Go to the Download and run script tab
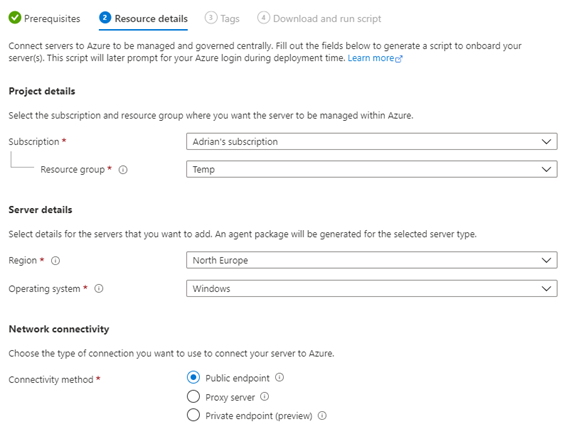Image resolution: width=571 pixels, height=429 pixels. click(x=319, y=19)
